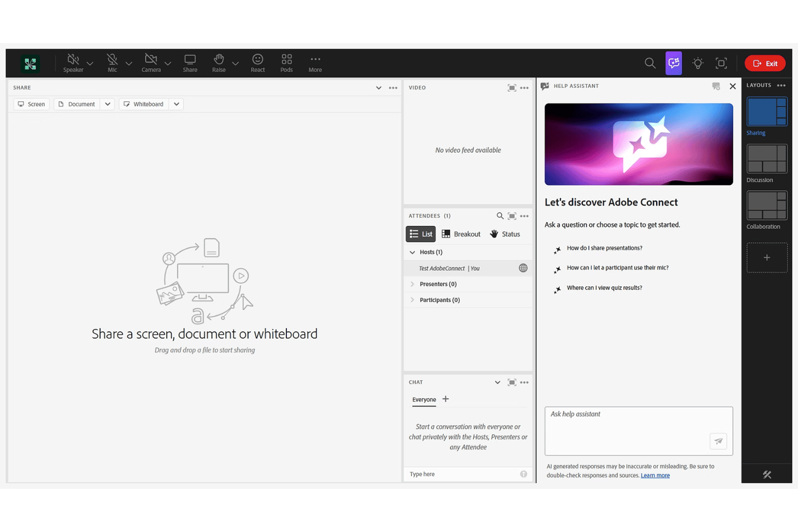
Task: Click the tools icon below Layouts
Action: coord(767,475)
